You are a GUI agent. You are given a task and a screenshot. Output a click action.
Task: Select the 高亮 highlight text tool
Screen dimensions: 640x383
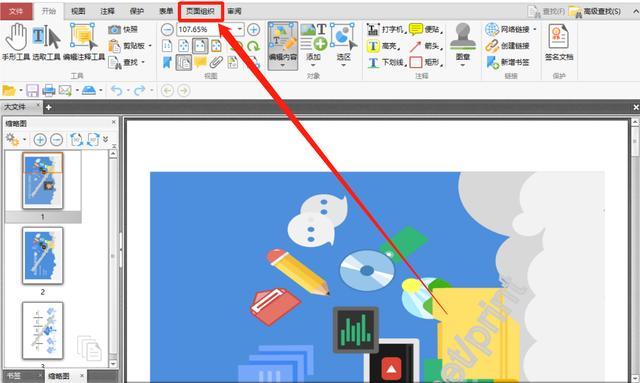coord(384,46)
